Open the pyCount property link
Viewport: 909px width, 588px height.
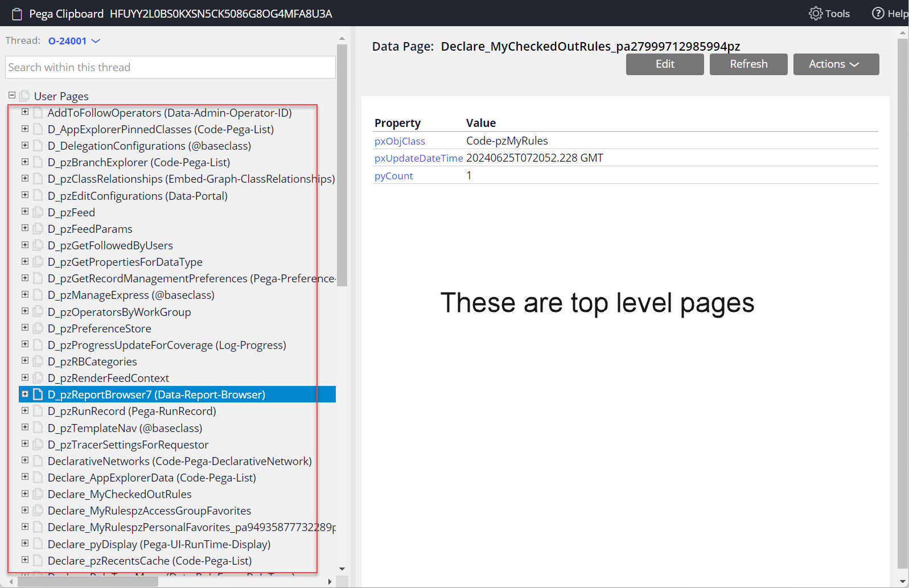(x=393, y=176)
